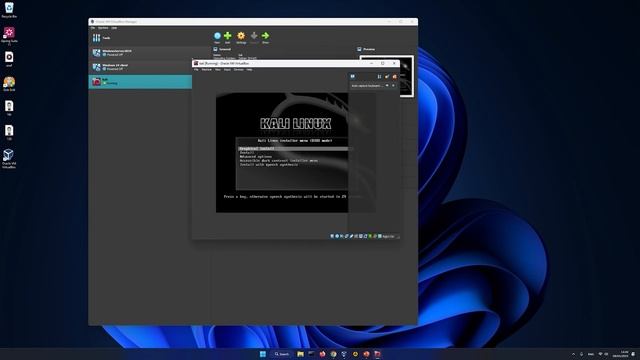Open Input menu in kali VM window
This screenshot has height=360, width=640.
(227, 70)
